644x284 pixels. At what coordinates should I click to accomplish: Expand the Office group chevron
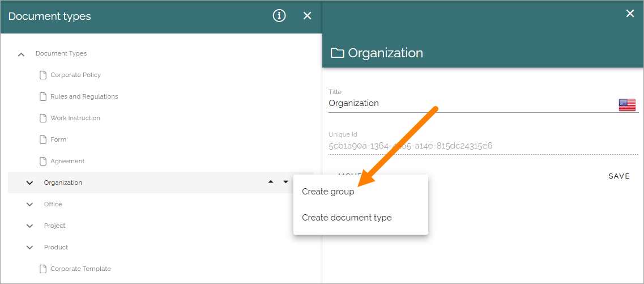[29, 204]
